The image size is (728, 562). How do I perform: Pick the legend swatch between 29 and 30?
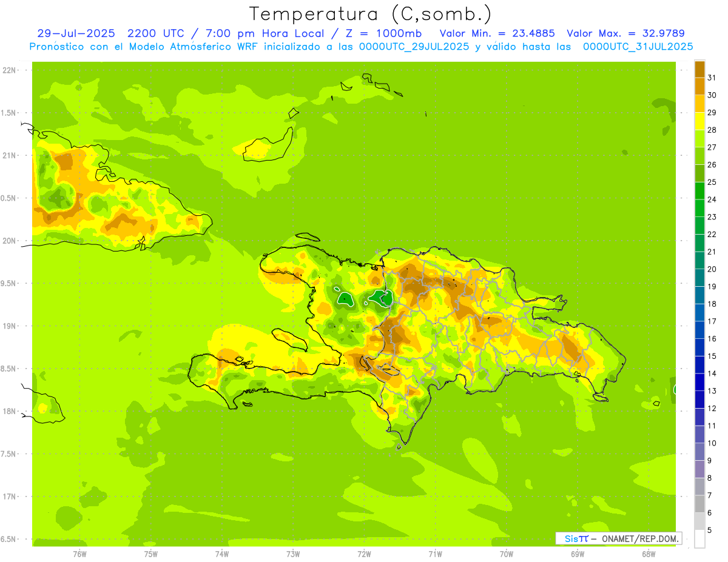pyautogui.click(x=699, y=103)
